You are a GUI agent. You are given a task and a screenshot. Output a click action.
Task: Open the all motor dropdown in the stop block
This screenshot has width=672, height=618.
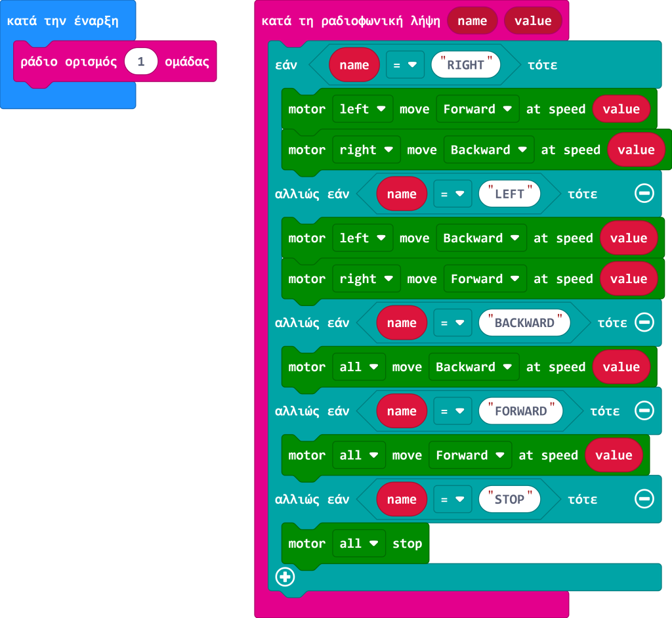[x=359, y=543]
